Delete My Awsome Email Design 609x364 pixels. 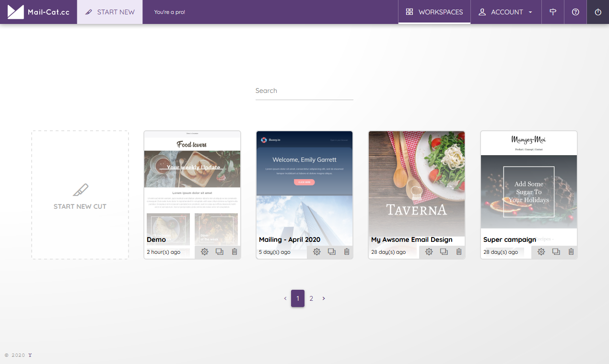tap(459, 251)
